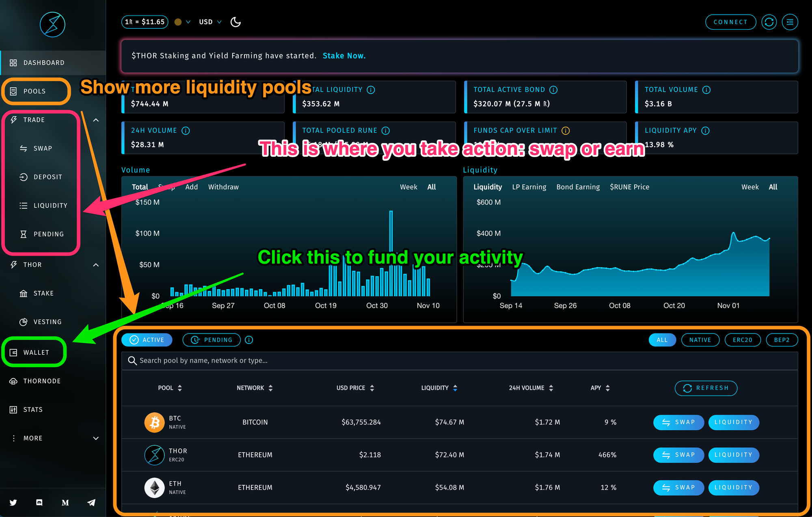Image resolution: width=812 pixels, height=517 pixels.
Task: Open the USD currency dropdown
Action: (x=210, y=22)
